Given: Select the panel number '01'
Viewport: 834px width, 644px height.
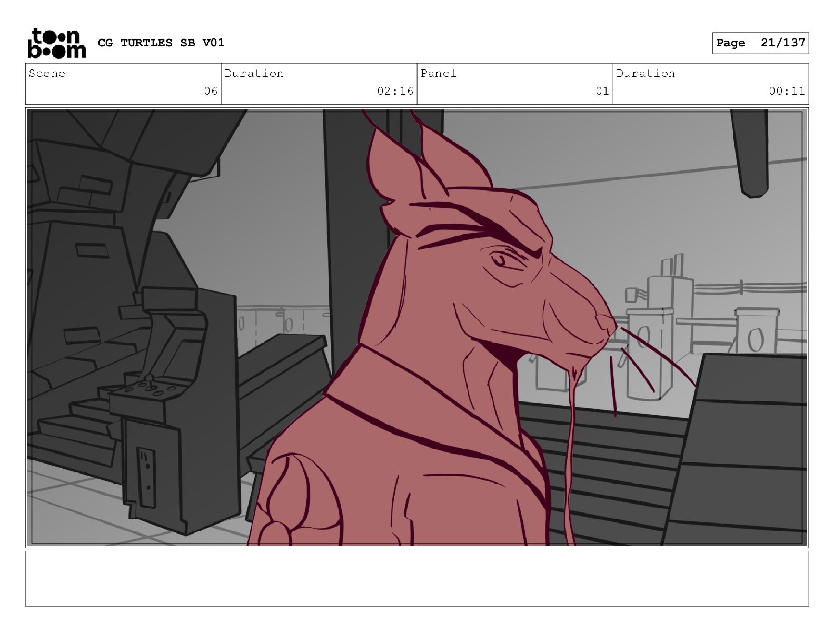Looking at the screenshot, I should pyautogui.click(x=602, y=91).
